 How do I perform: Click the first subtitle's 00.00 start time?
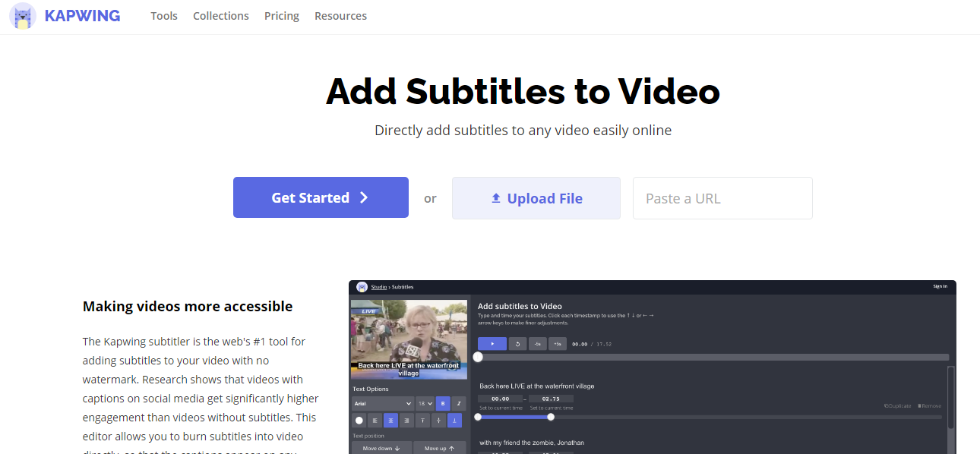click(x=501, y=399)
